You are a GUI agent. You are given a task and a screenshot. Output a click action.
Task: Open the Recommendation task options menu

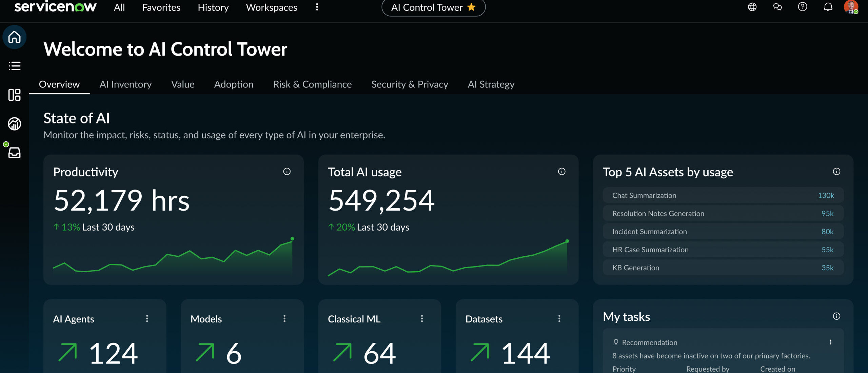(831, 342)
